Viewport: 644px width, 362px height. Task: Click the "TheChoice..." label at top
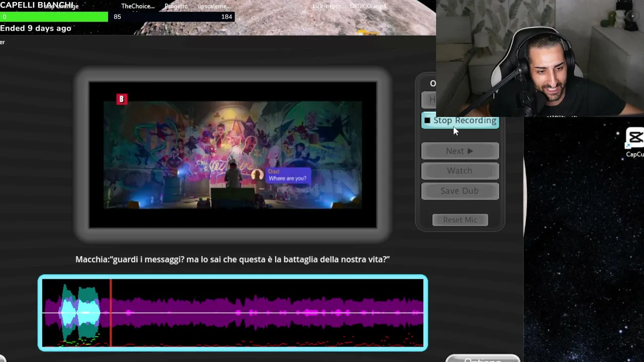(138, 6)
